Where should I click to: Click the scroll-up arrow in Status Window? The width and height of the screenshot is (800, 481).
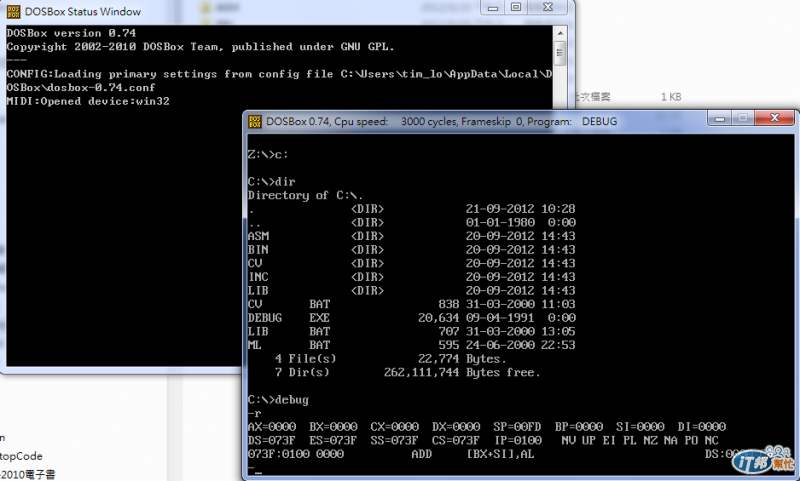tap(560, 33)
